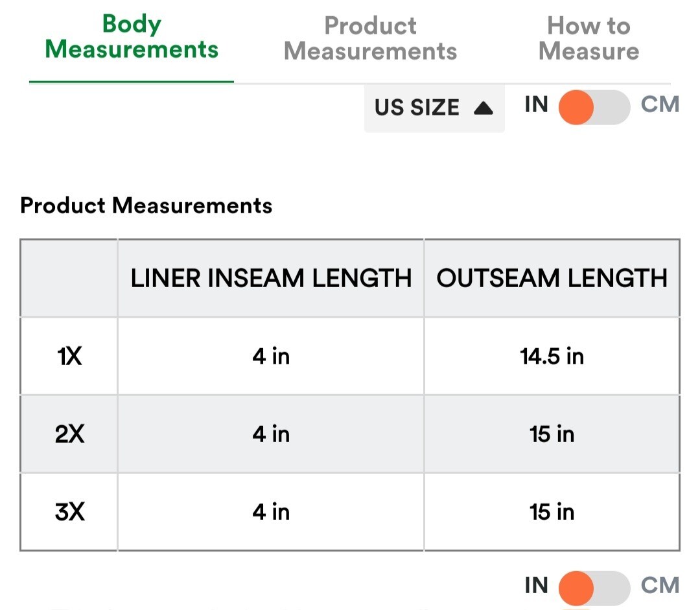Click the 14.5 in outseam cell
Image resolution: width=700 pixels, height=610 pixels.
(x=552, y=357)
